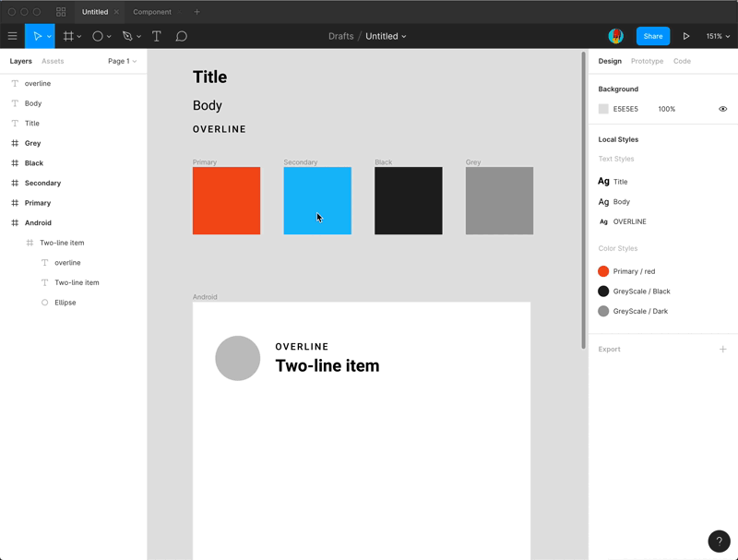738x560 pixels.
Task: Select the Untitled file tab
Action: (95, 12)
